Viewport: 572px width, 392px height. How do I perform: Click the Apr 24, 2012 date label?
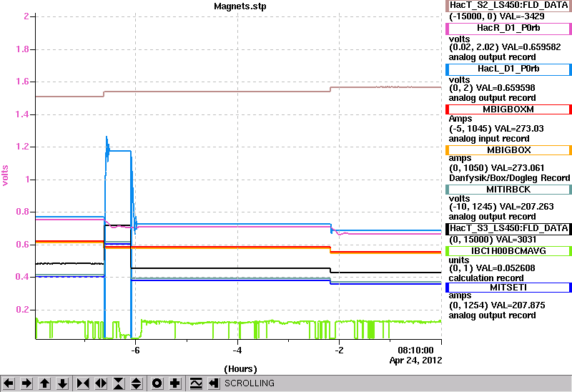tap(415, 361)
